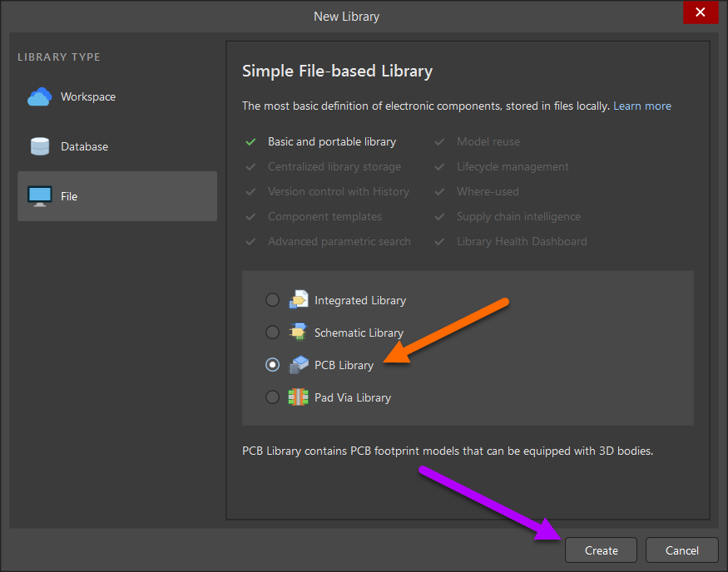Viewport: 728px width, 572px height.
Task: Switch to Workspace library type
Action: tap(87, 97)
